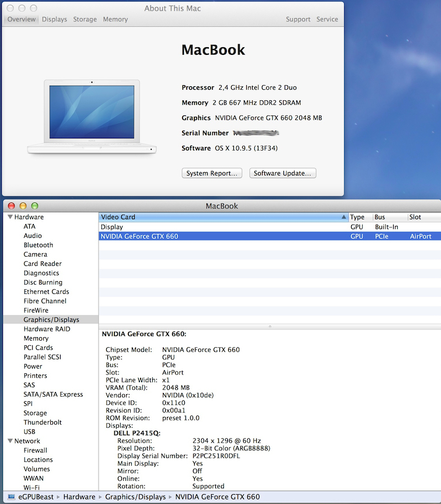This screenshot has height=504, width=441.
Task: Click the pane divider handle dot
Action: 270,327
